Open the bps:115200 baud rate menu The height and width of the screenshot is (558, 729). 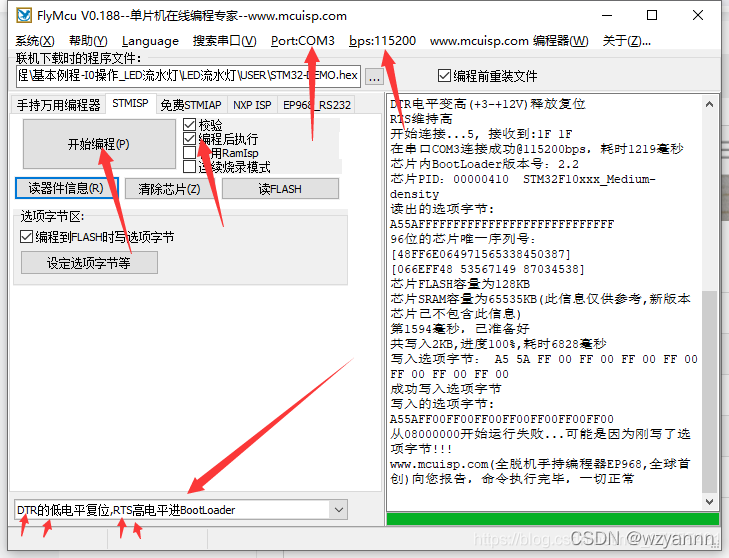(382, 41)
